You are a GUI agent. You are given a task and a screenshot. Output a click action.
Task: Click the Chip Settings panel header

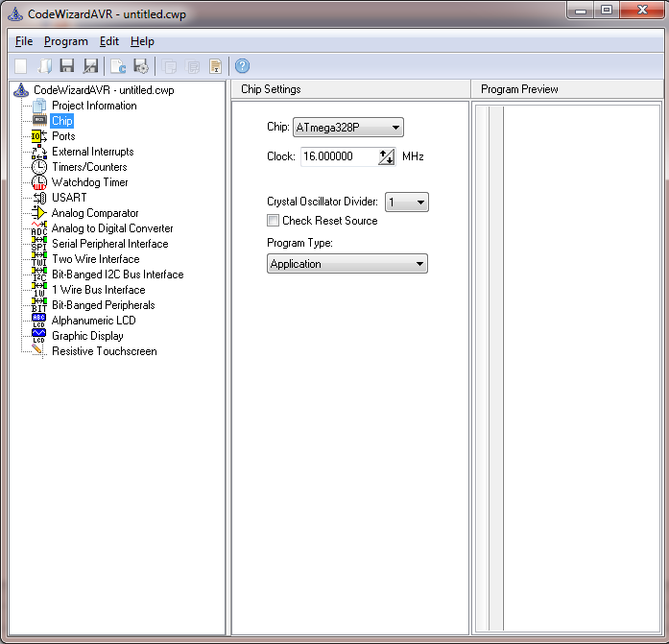coord(350,89)
